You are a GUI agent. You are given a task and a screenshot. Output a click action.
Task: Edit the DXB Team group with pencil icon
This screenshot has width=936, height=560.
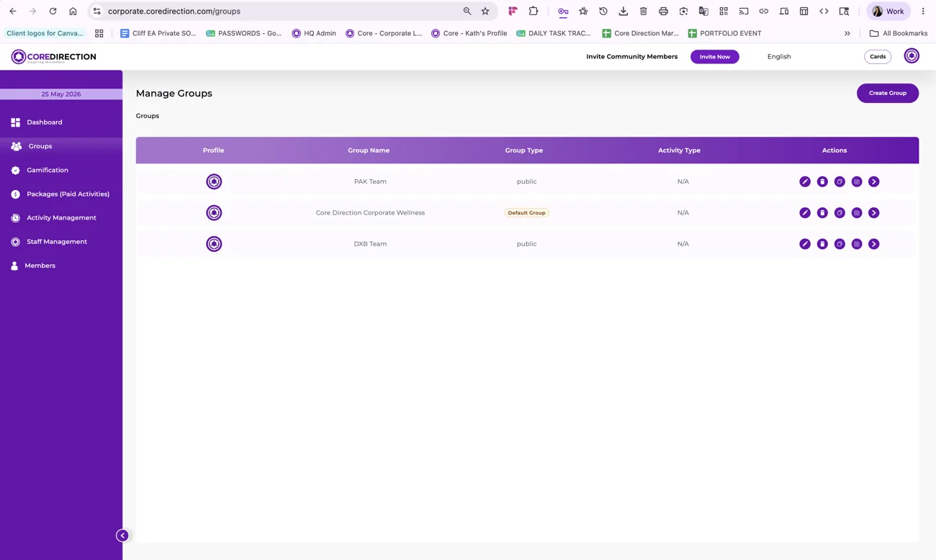(x=805, y=244)
